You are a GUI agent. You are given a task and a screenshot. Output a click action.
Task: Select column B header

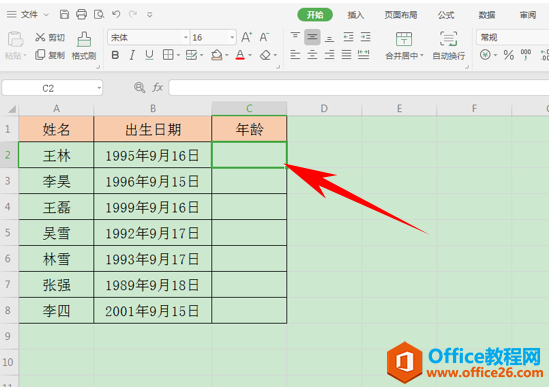[153, 109]
